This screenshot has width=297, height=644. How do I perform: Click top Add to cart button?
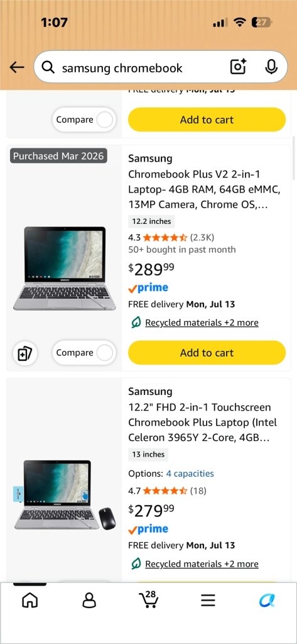(x=207, y=120)
